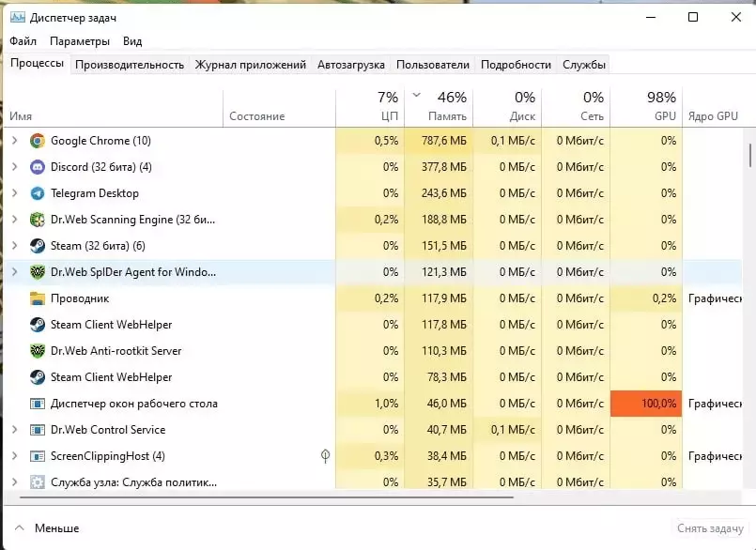The image size is (756, 550).
Task: Switch to the Подробности tab
Action: coord(516,65)
